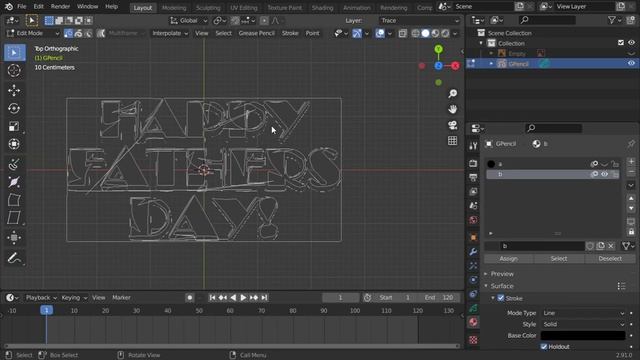Screen dimensions: 640x360
Task: Jump to the timeline start frame
Action: coord(212,298)
